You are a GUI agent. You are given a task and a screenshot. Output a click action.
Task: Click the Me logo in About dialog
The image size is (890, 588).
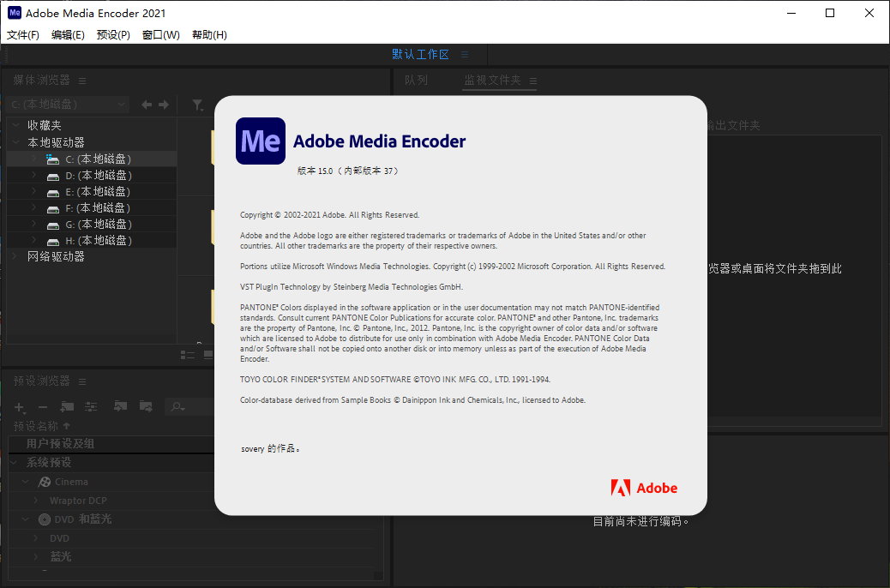(261, 141)
